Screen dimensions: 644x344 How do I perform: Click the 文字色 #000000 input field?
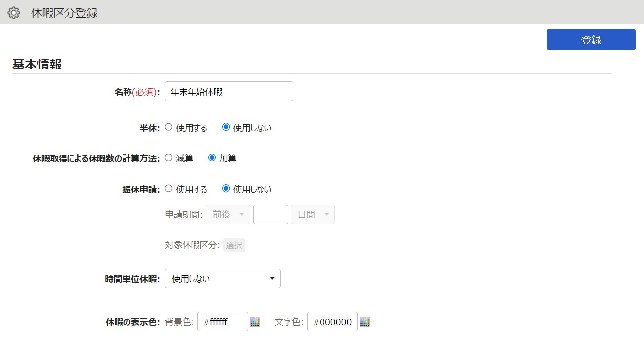[332, 322]
